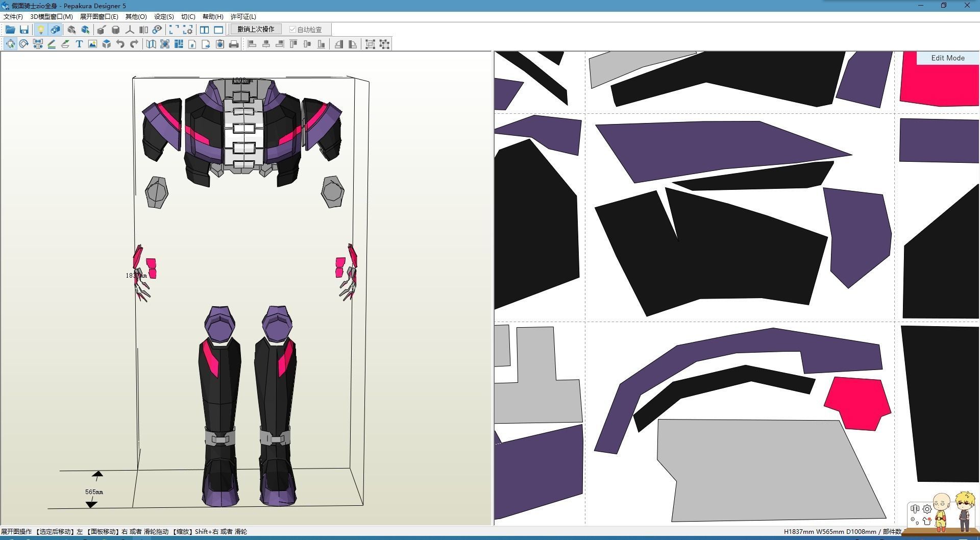The height and width of the screenshot is (540, 980).
Task: Select the move parts tool
Action: click(x=10, y=44)
